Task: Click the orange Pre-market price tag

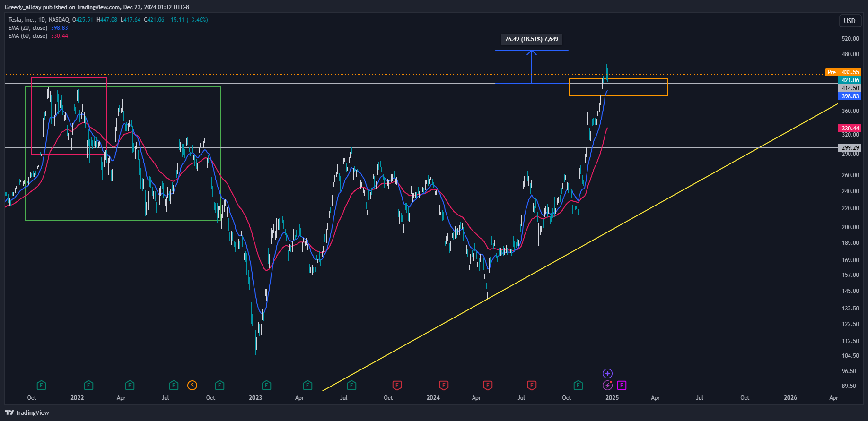Action: click(x=831, y=72)
